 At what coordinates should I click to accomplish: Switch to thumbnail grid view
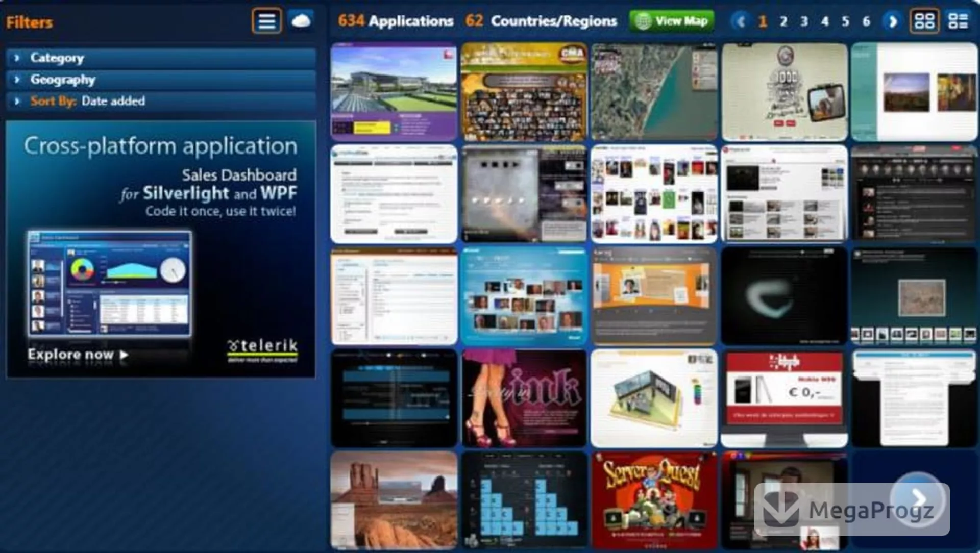pyautogui.click(x=924, y=21)
